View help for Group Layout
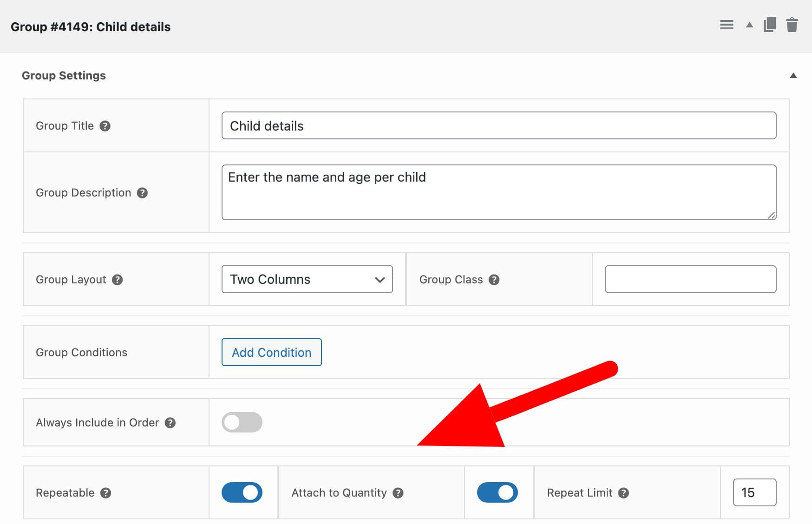Screen dimensions: 812x524 [x=118, y=280]
